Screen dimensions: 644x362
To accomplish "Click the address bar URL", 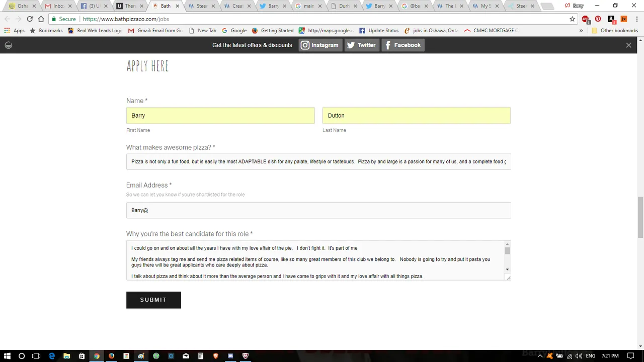I will tap(126, 19).
